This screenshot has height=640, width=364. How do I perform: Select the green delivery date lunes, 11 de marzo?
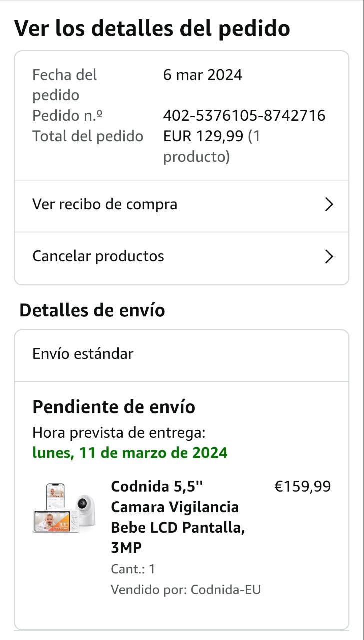[130, 453]
